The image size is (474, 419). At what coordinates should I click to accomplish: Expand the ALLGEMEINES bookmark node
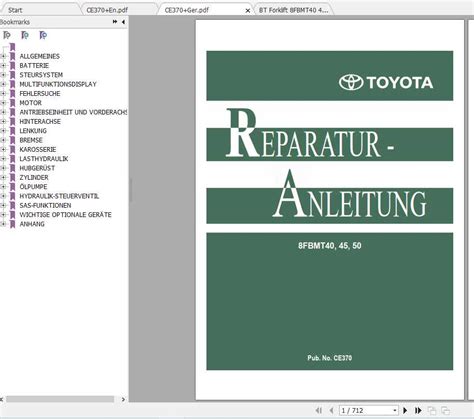pos(3,56)
